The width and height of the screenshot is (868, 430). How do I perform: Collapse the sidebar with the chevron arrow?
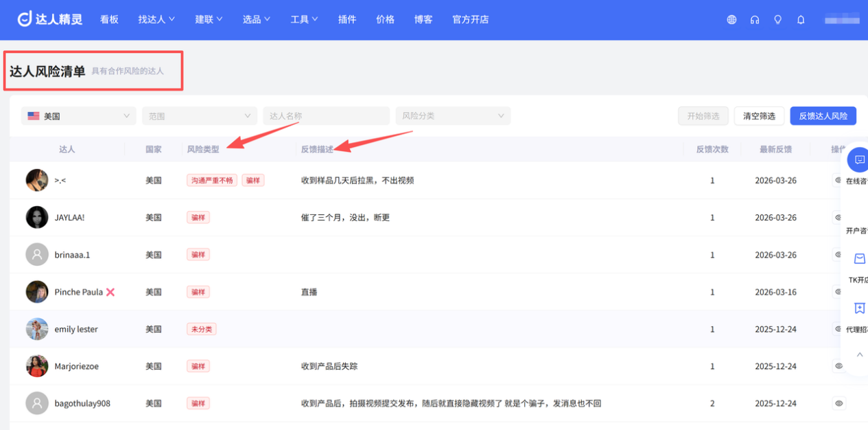[859, 354]
